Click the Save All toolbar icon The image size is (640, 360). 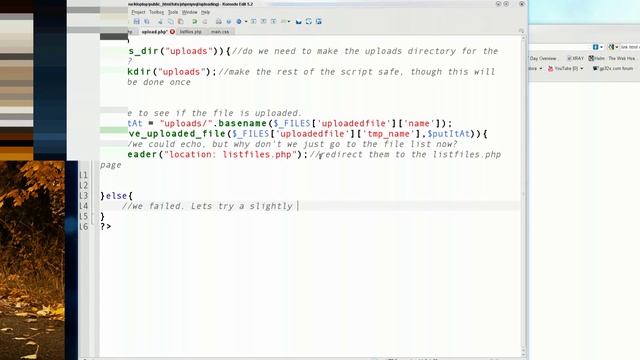(147, 21)
